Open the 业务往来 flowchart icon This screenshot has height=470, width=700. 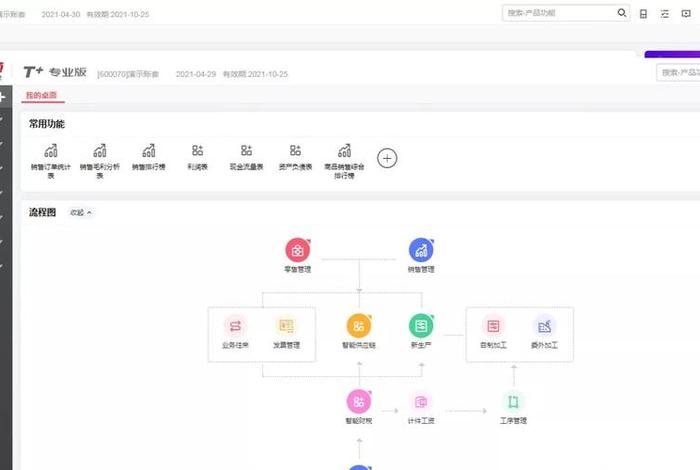235,326
